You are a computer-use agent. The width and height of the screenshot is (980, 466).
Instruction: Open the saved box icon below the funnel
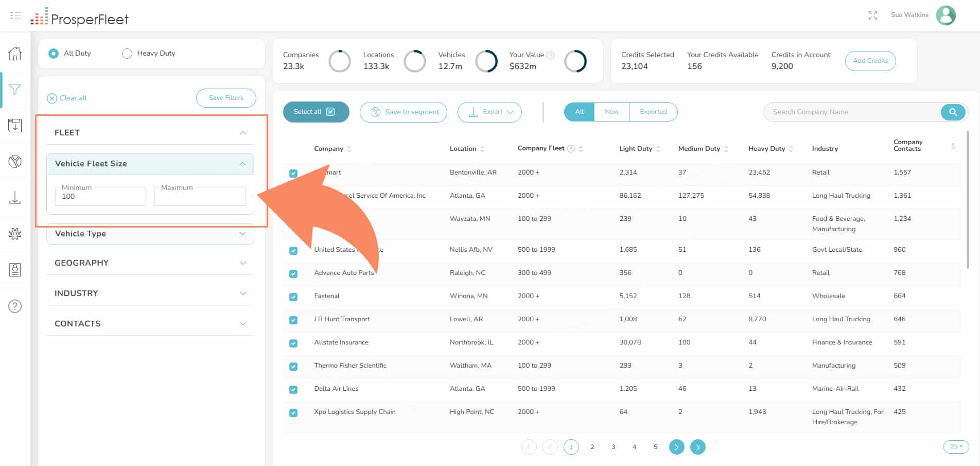pyautogui.click(x=15, y=125)
